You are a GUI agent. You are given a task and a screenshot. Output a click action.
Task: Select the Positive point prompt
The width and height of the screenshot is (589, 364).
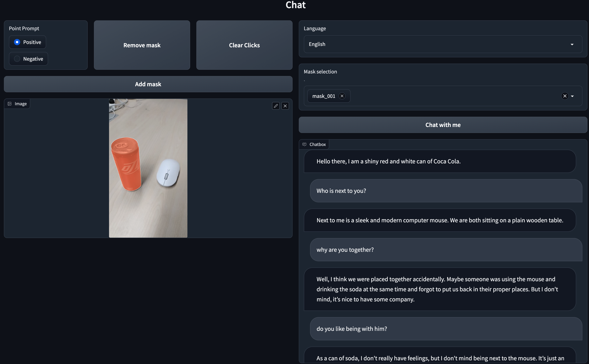coord(17,42)
